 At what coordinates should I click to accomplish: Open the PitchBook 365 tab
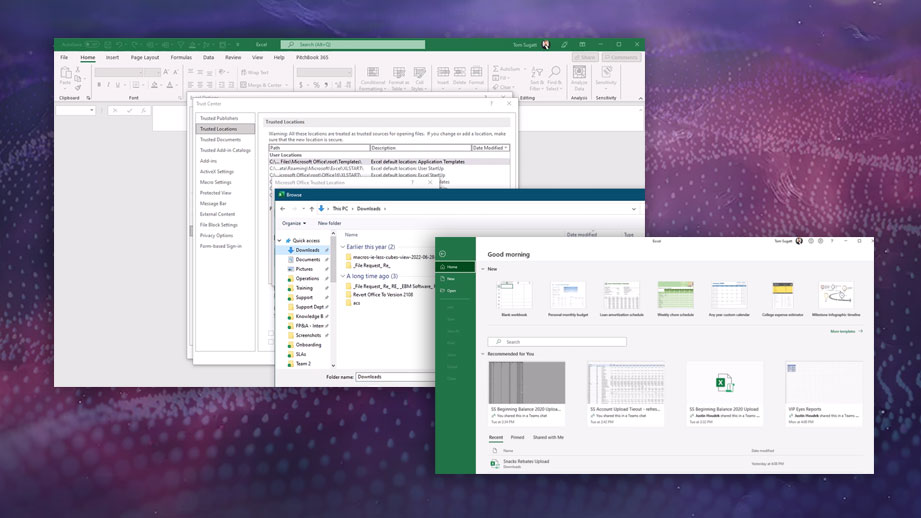pos(312,58)
